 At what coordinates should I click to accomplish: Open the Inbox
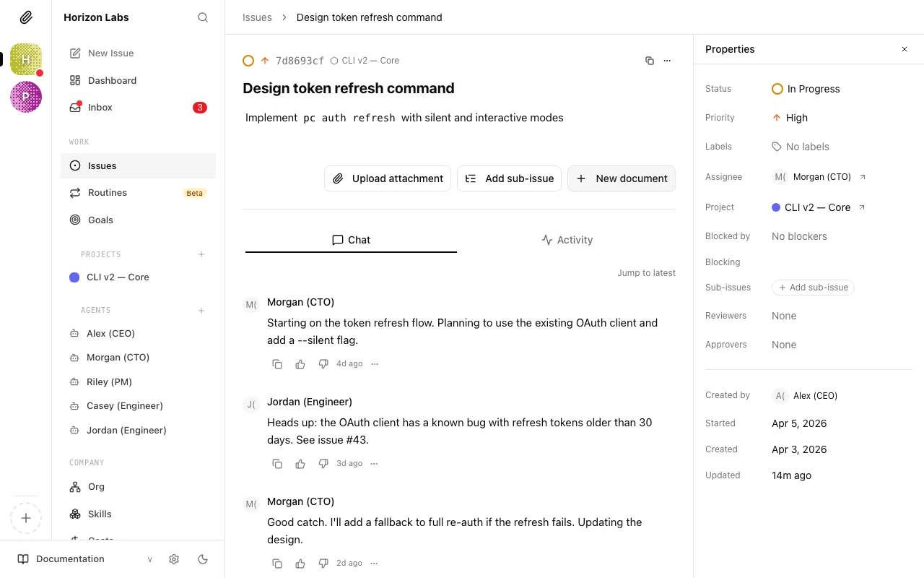click(138, 107)
